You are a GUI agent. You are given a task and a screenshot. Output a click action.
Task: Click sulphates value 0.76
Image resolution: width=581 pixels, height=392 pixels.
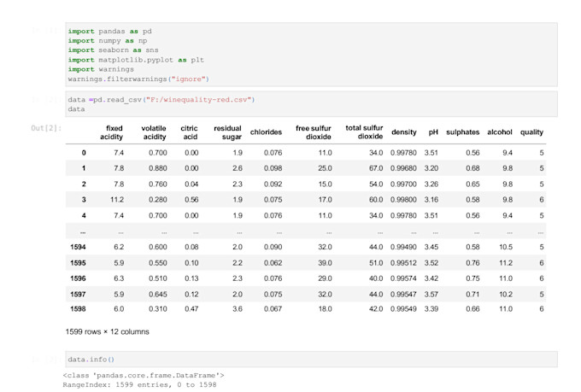[x=472, y=263]
